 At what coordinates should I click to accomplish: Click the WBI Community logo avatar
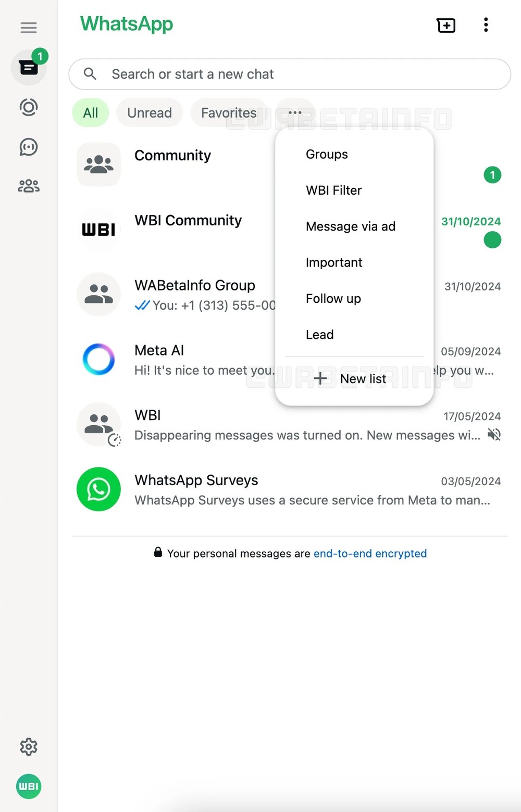98,230
